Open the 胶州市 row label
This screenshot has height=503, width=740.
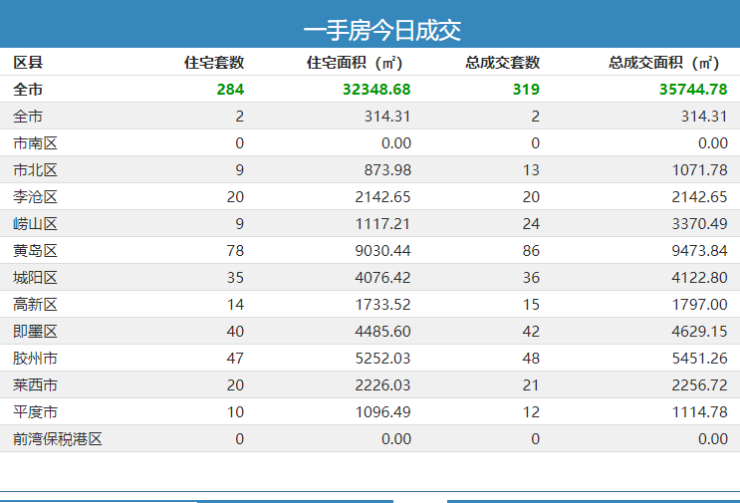(x=35, y=358)
